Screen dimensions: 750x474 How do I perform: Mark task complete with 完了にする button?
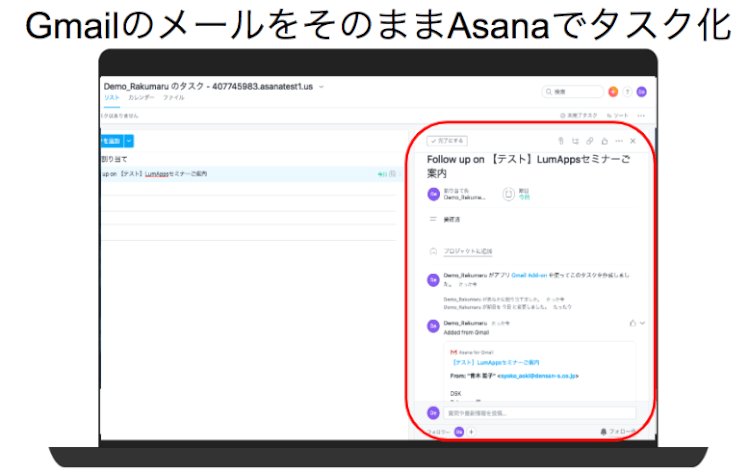pyautogui.click(x=447, y=141)
